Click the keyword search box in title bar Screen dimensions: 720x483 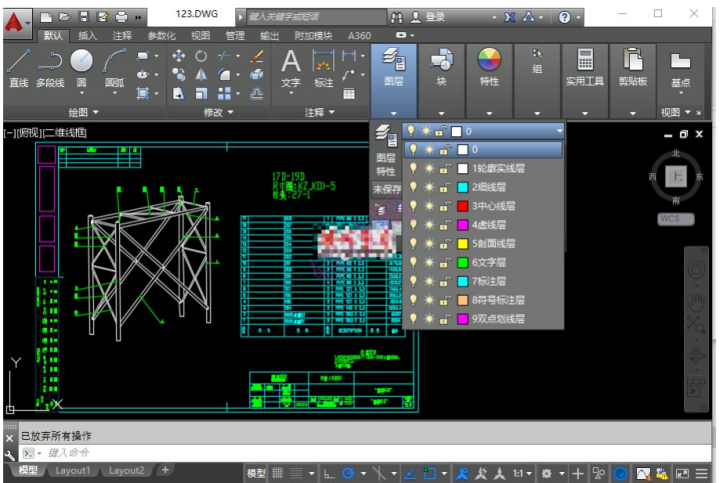pyautogui.click(x=317, y=17)
